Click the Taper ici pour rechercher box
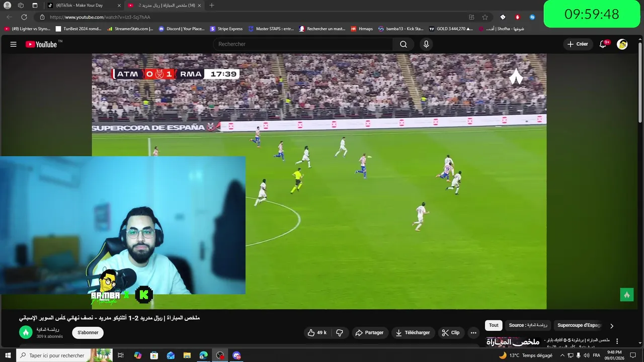The width and height of the screenshot is (644, 362). [x=64, y=355]
